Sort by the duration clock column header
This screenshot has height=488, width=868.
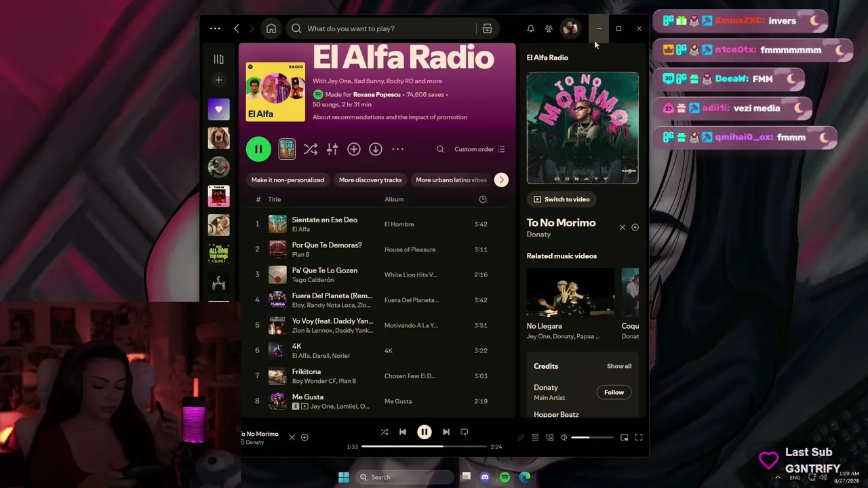coord(483,199)
